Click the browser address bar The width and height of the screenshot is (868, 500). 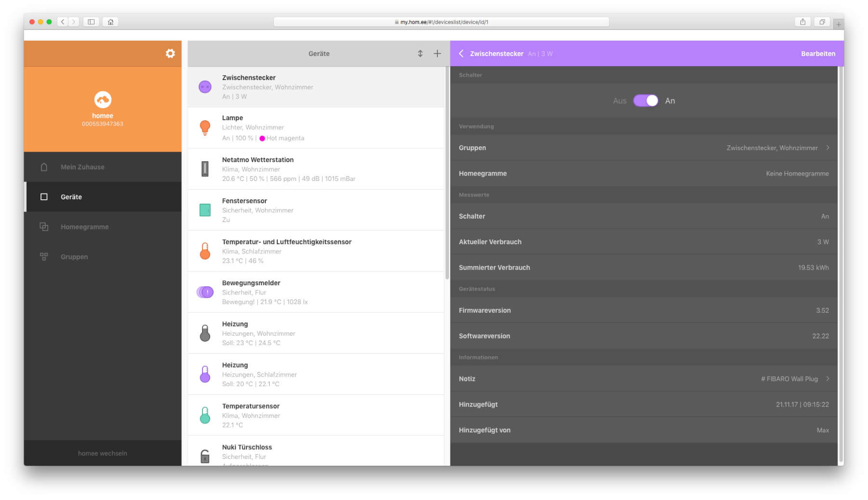point(441,22)
